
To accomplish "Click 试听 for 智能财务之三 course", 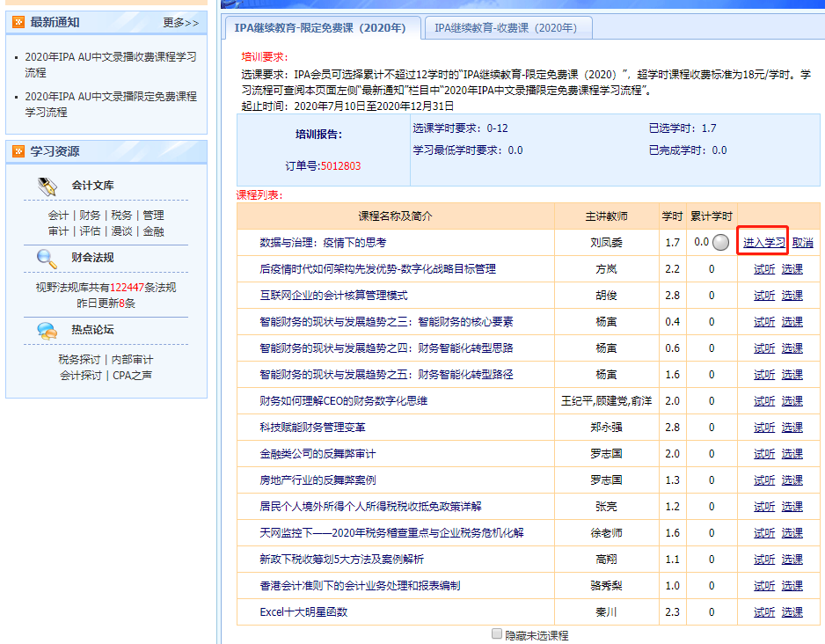I will [x=764, y=321].
